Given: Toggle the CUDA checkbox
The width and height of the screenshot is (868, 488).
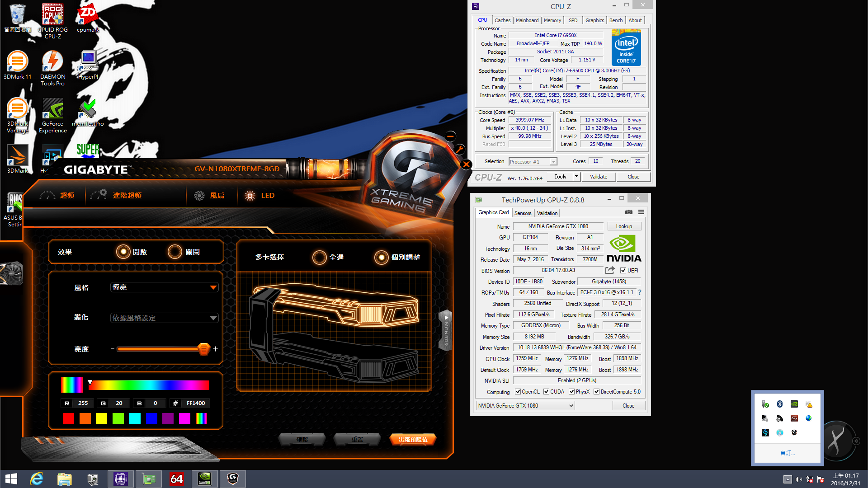Looking at the screenshot, I should click(546, 392).
